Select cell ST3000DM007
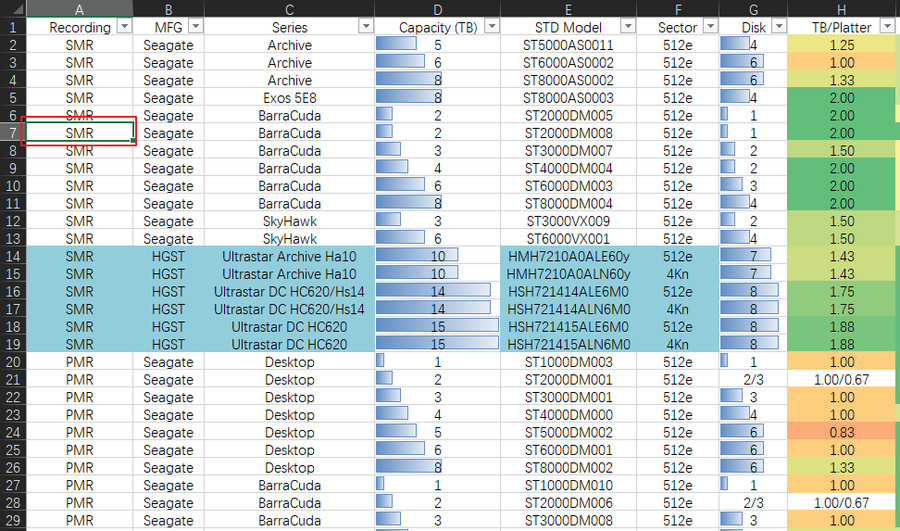Viewport: 900px width, 531px height. click(x=568, y=150)
